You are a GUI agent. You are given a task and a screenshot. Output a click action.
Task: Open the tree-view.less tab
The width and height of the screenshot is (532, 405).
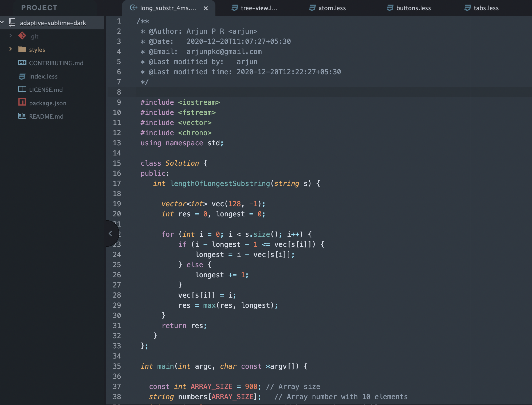tap(258, 8)
